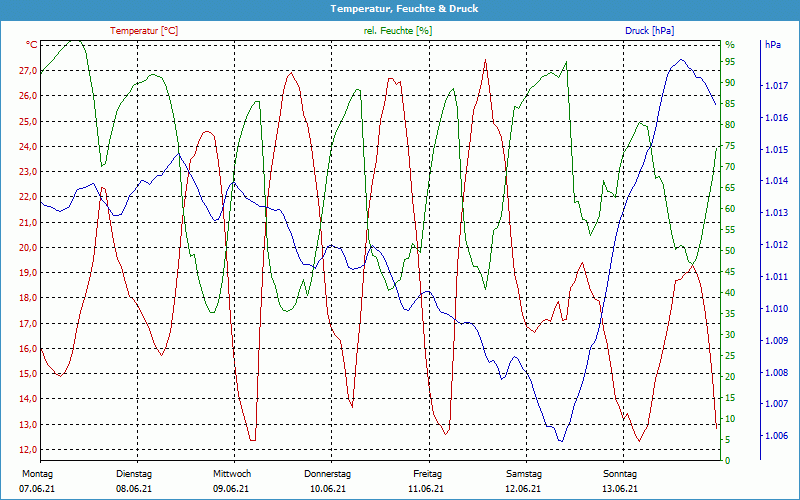Screen dimensions: 800x500
Task: Click the "hPa" pressure axis unit label
Action: pos(773,44)
